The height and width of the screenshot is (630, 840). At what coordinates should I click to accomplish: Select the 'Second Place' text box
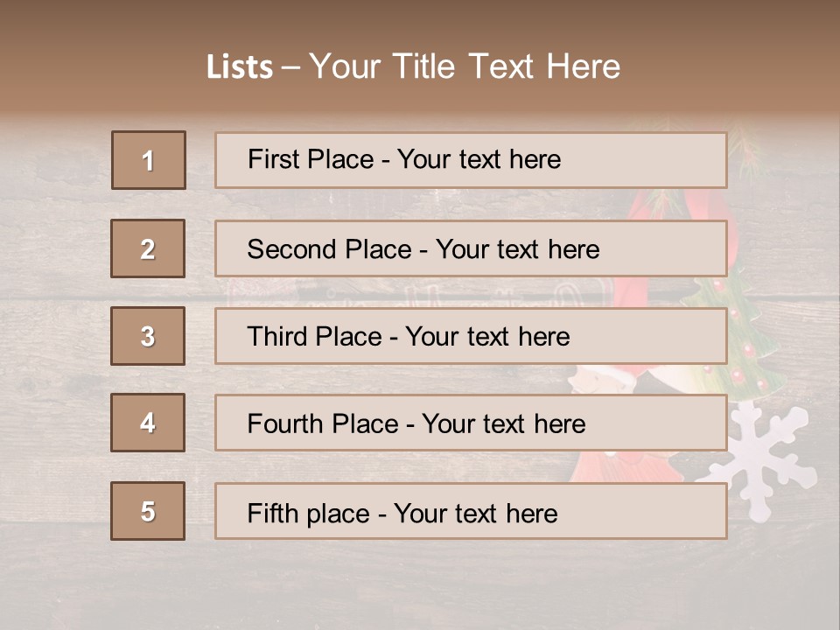[x=471, y=248]
